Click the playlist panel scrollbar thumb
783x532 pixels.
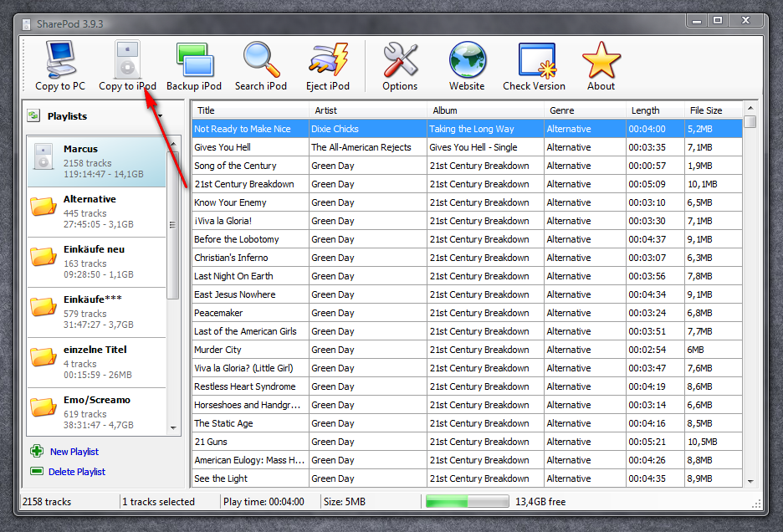click(x=173, y=224)
